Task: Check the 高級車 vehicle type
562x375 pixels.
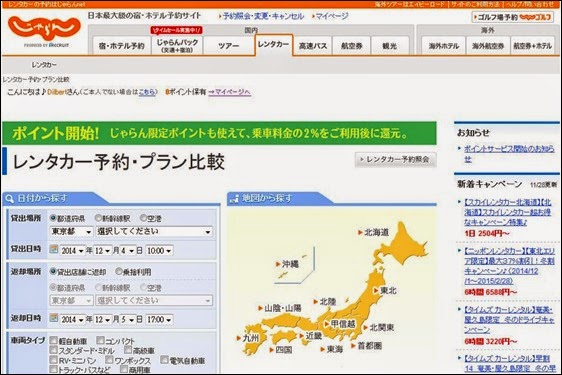Action: [x=128, y=349]
